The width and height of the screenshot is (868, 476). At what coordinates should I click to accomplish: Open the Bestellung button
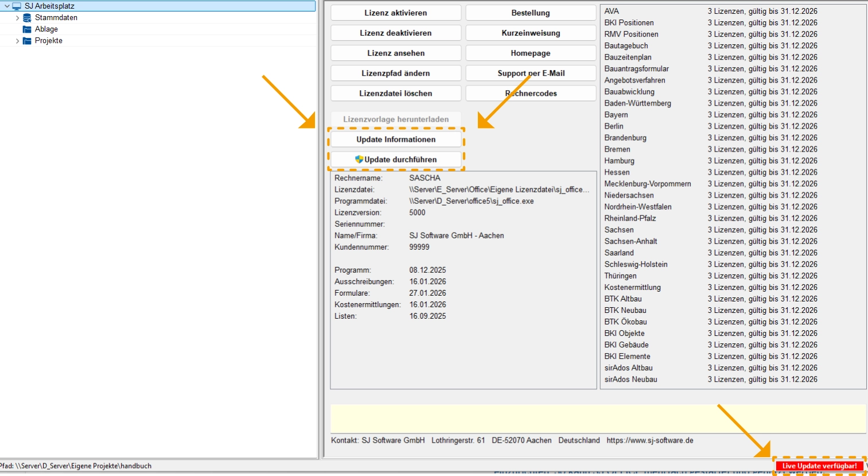pyautogui.click(x=531, y=13)
